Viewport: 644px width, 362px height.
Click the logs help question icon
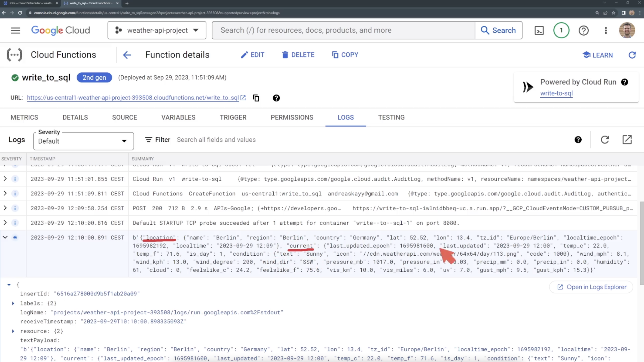click(578, 140)
